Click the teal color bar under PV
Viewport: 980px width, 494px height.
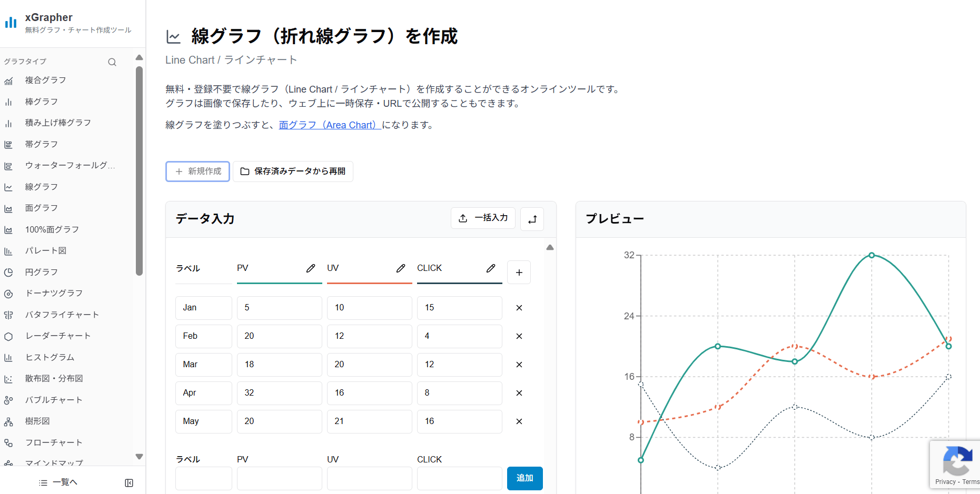279,283
